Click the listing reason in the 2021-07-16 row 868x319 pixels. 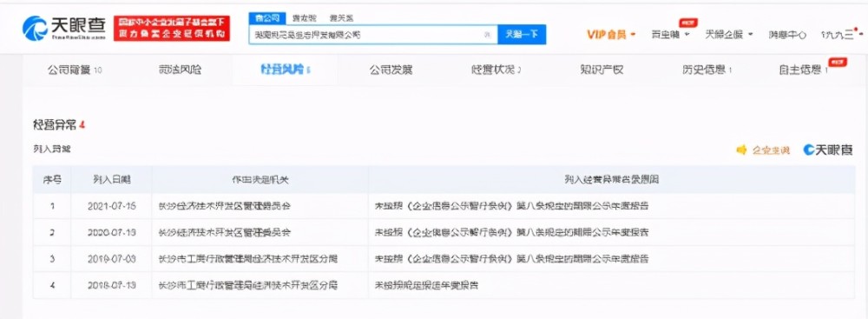pos(511,206)
